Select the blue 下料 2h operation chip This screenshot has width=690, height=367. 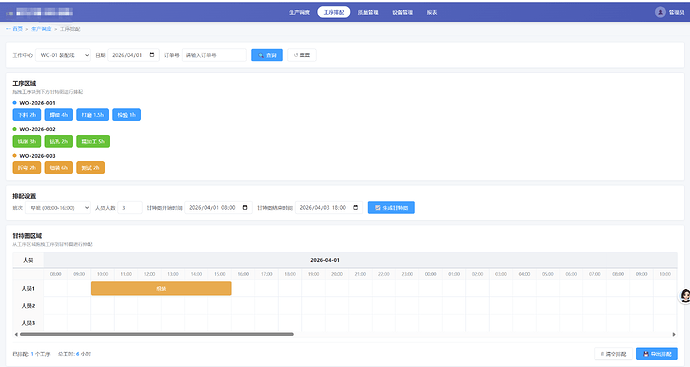coord(27,115)
